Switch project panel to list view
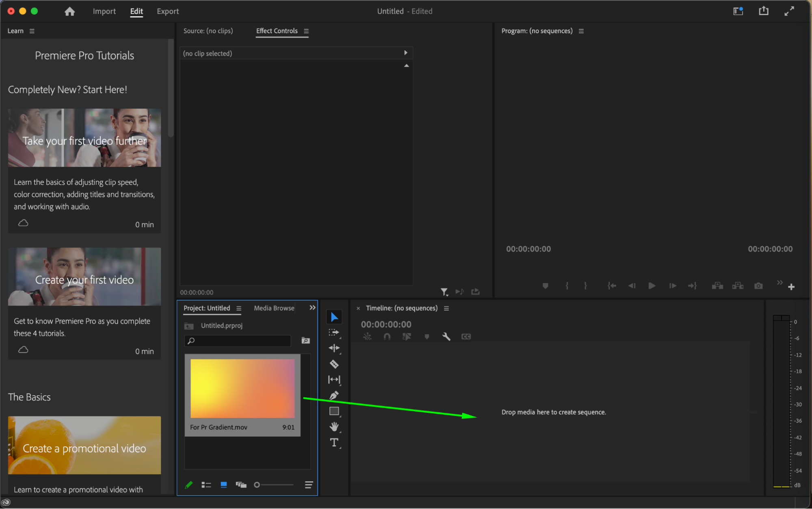This screenshot has height=509, width=812. click(206, 485)
